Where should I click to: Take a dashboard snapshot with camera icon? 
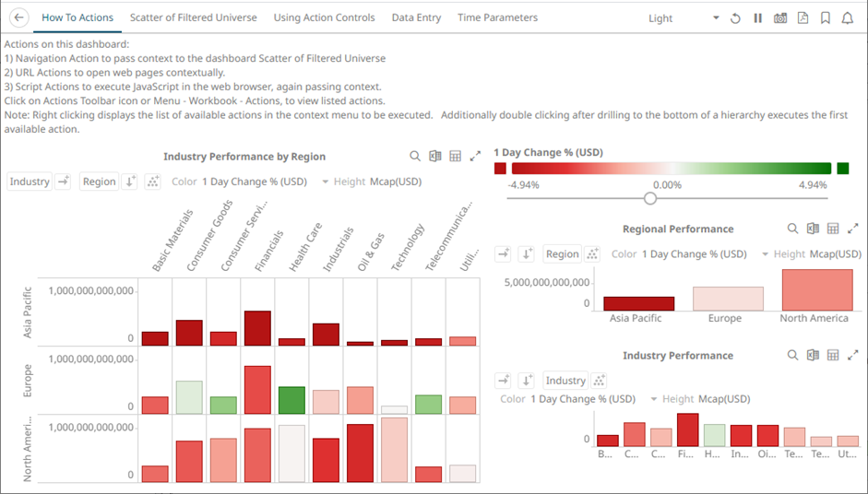pyautogui.click(x=780, y=18)
